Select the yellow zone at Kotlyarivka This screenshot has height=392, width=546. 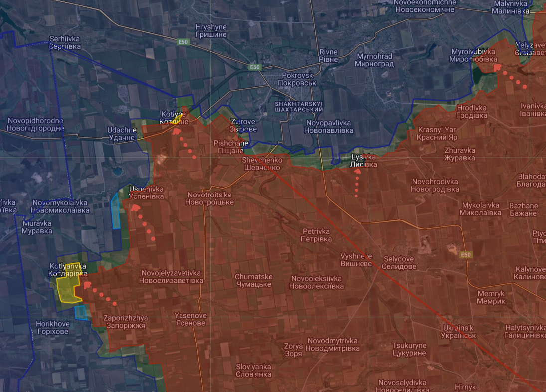[70, 284]
